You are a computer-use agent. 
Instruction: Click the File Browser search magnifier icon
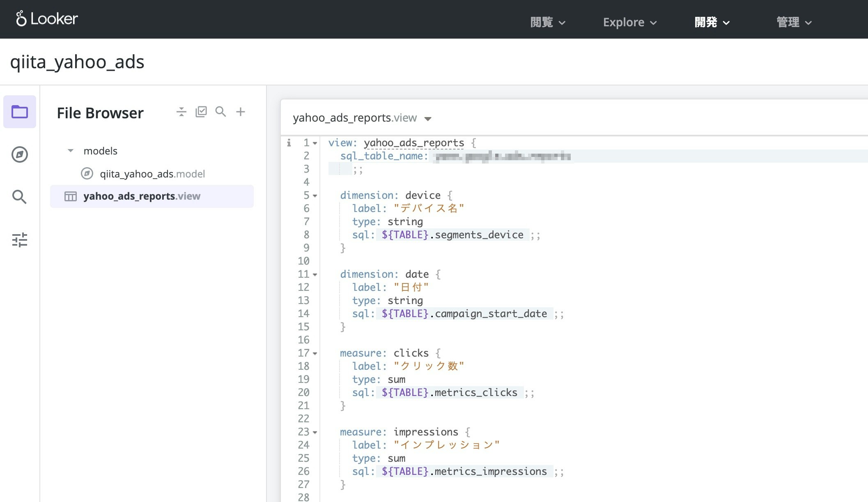pos(221,112)
